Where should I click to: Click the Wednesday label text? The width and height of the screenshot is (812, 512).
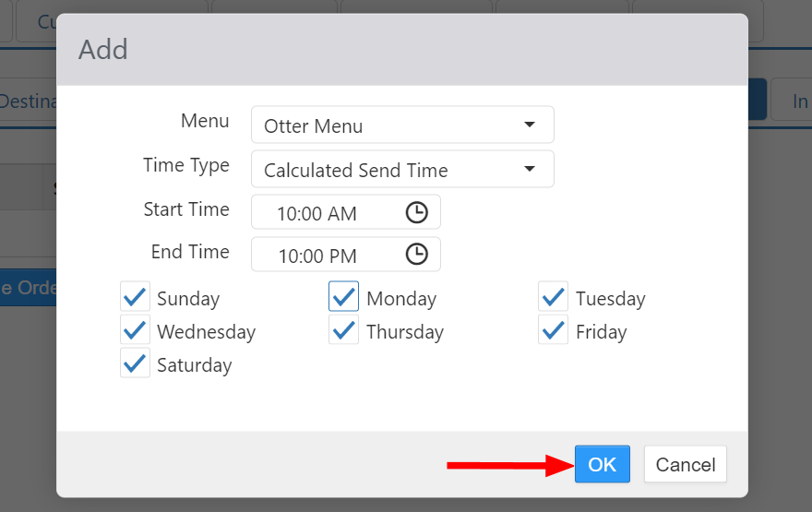tap(206, 332)
